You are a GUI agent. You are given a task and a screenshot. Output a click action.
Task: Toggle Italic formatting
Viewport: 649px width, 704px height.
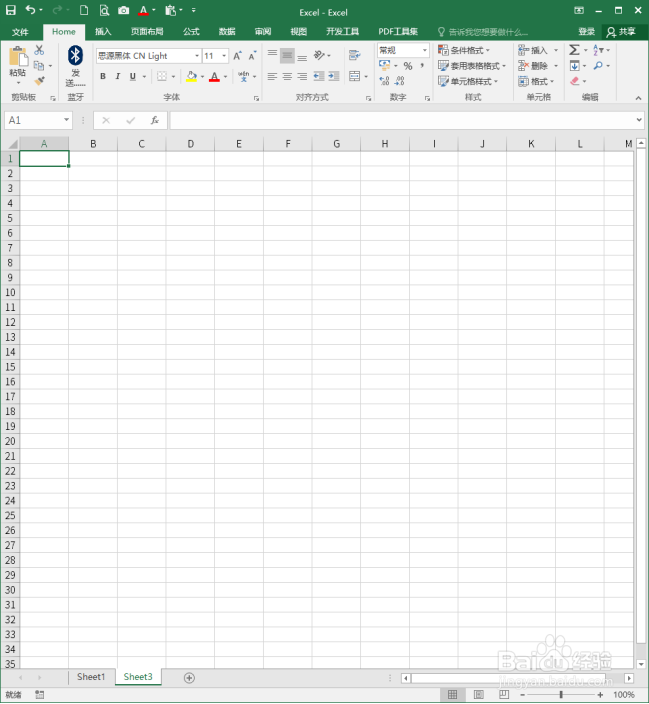pos(118,76)
